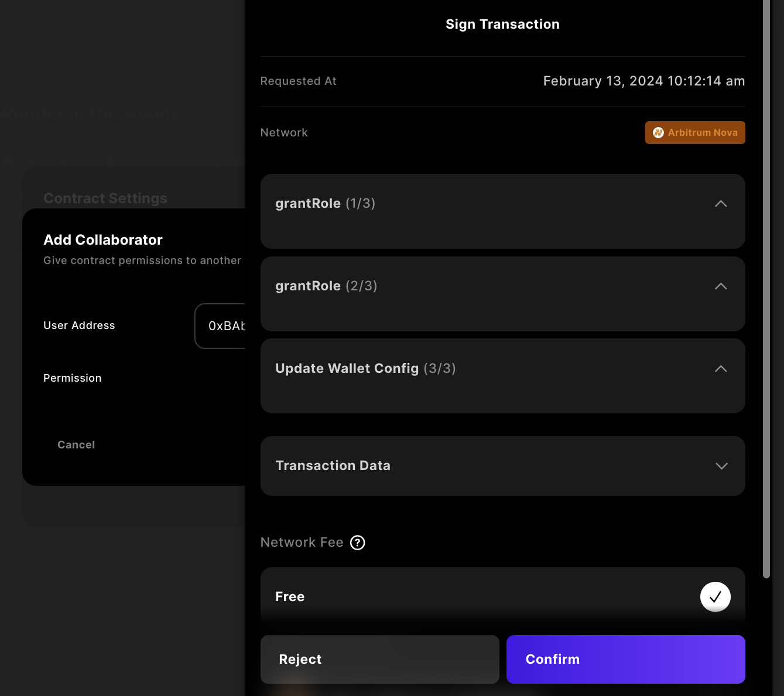This screenshot has width=784, height=696.
Task: Click the upward chevron on grantRole (1/3)
Action: coord(721,204)
